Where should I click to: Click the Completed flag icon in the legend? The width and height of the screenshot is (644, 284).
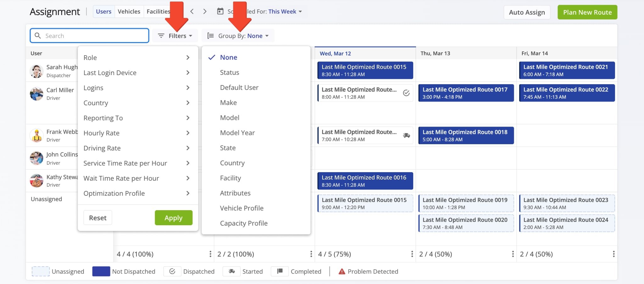pos(280,271)
